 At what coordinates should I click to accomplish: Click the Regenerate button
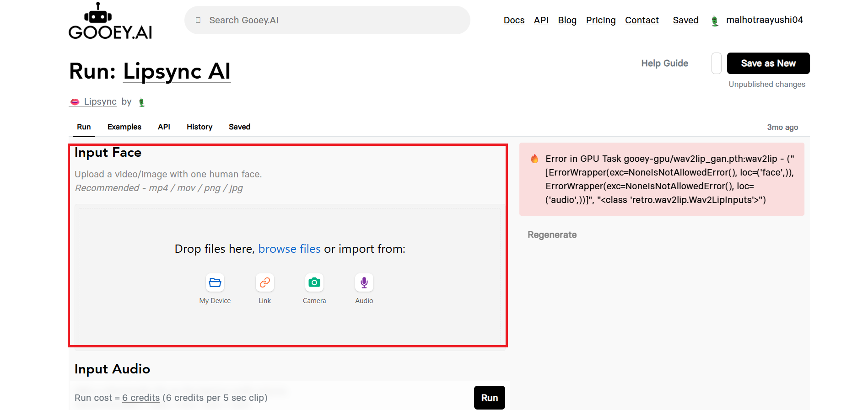pyautogui.click(x=552, y=235)
